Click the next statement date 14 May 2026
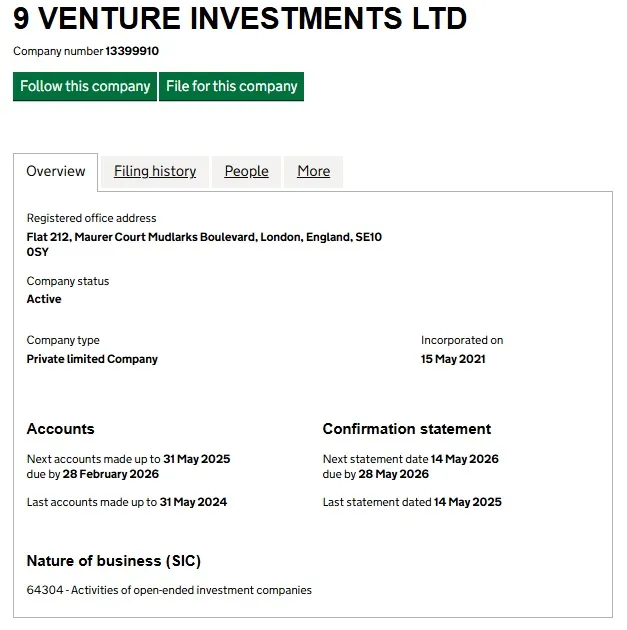The image size is (627, 630). pyautogui.click(x=465, y=459)
